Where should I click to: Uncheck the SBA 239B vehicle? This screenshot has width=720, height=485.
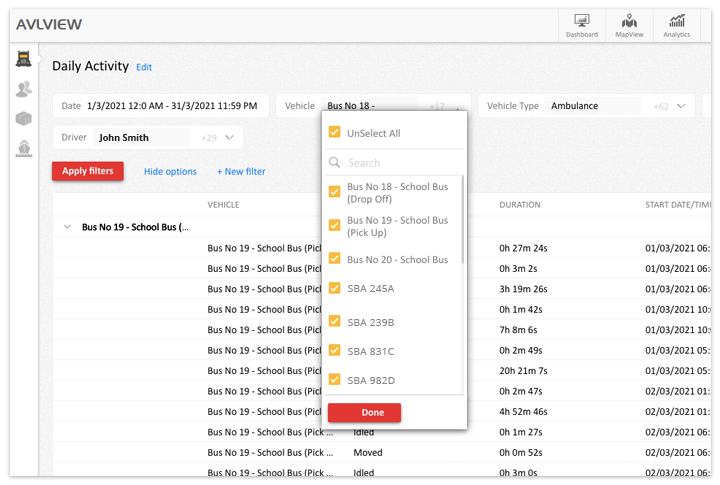[x=335, y=321]
